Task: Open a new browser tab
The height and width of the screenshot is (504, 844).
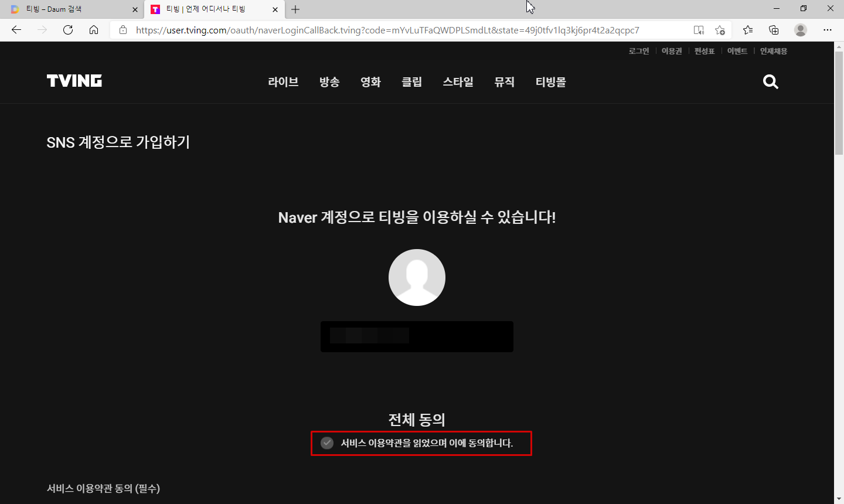Action: point(295,9)
